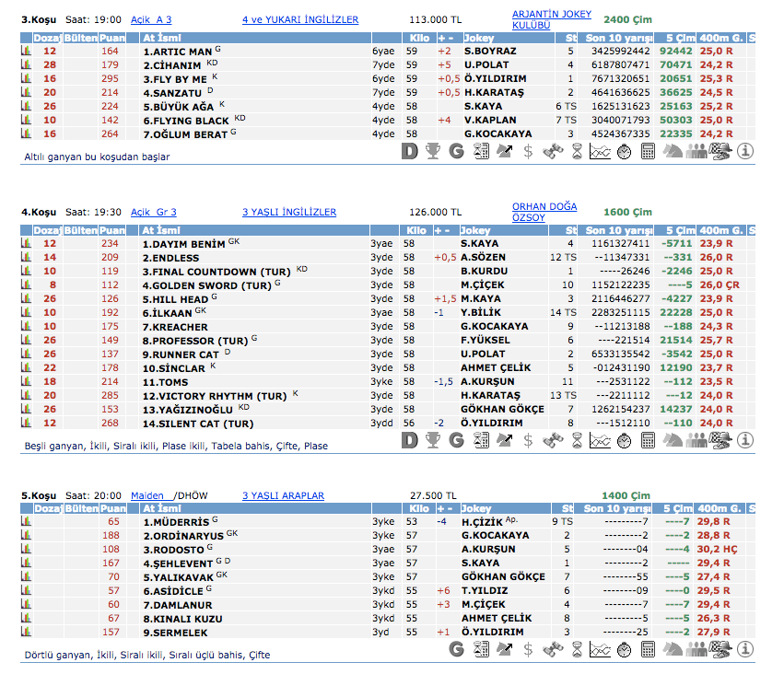Open the info icon under 5.Koşu

745,649
